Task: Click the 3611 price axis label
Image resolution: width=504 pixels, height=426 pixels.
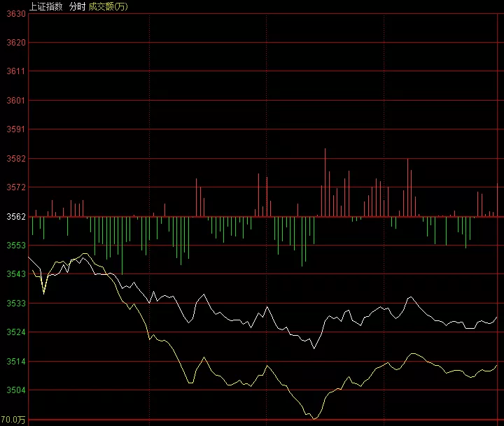Action: point(15,71)
